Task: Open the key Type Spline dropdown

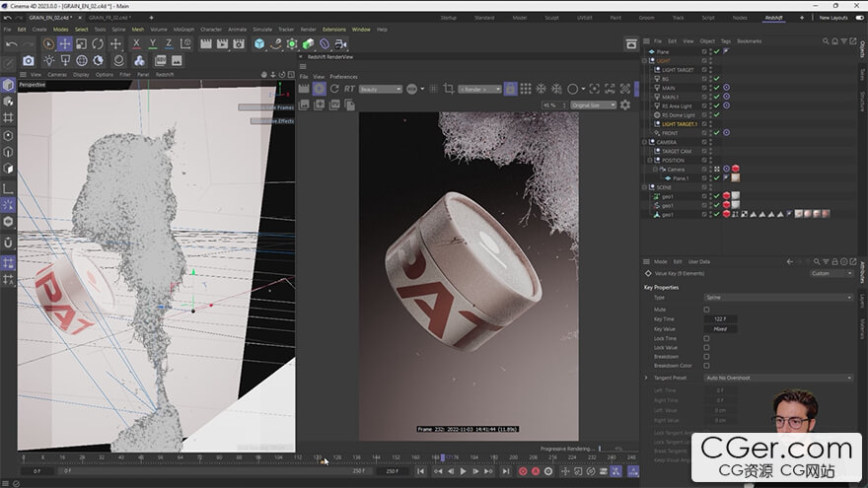Action: pyautogui.click(x=778, y=298)
